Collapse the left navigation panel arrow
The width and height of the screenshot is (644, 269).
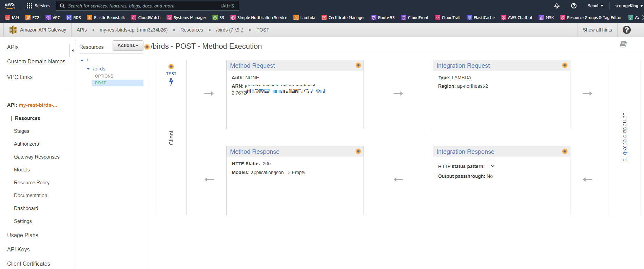73,50
